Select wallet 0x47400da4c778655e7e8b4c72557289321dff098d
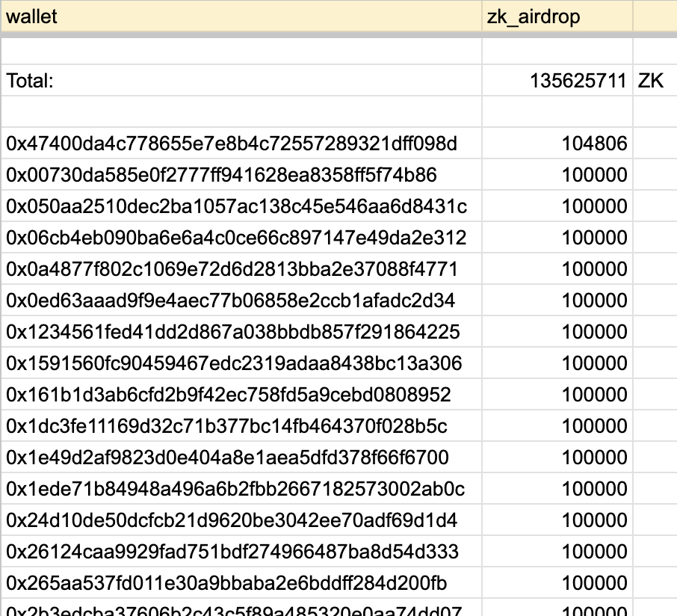The image size is (677, 616). pyautogui.click(x=241, y=143)
